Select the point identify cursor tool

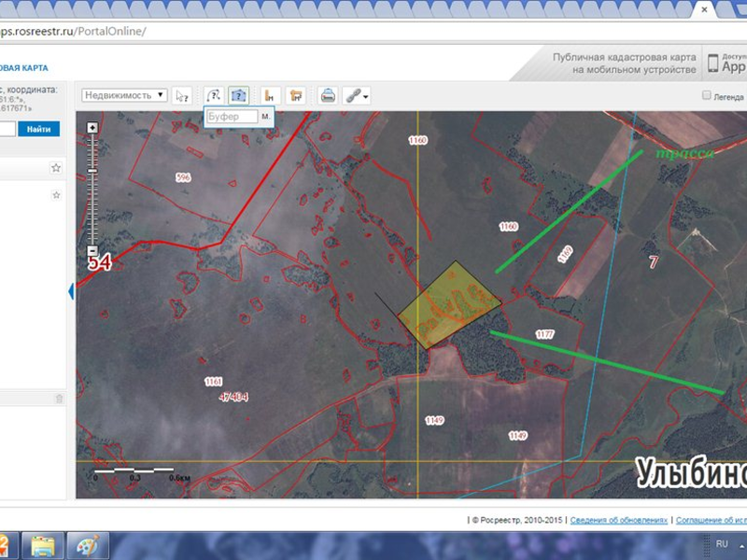(x=182, y=96)
